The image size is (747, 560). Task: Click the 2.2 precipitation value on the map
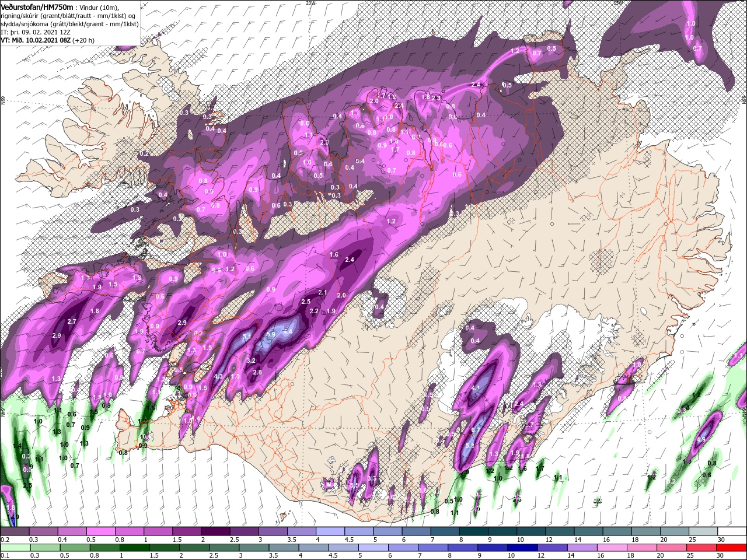[x=314, y=311]
